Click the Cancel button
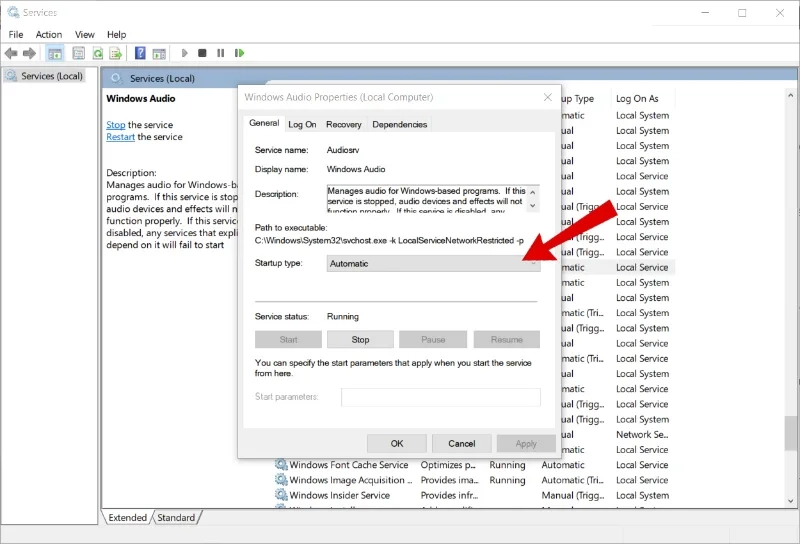Viewport: 800px width, 544px height. coord(462,443)
